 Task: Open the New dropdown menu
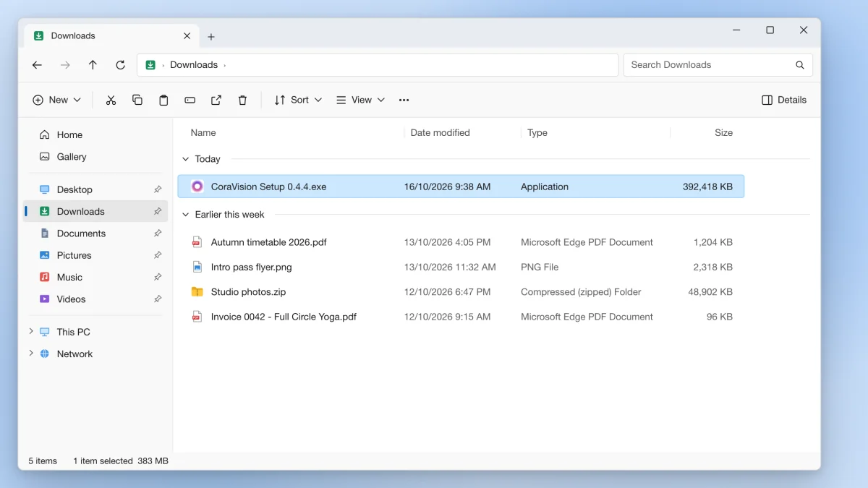tap(57, 100)
